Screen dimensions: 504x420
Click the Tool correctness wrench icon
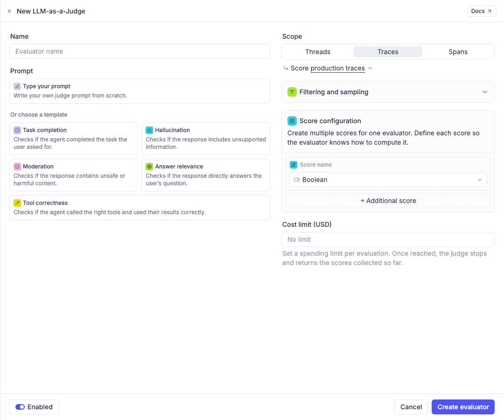coord(17,203)
